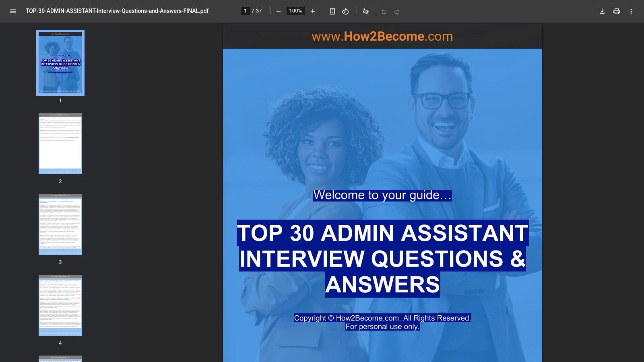Click the total page count '37'

[x=259, y=11]
